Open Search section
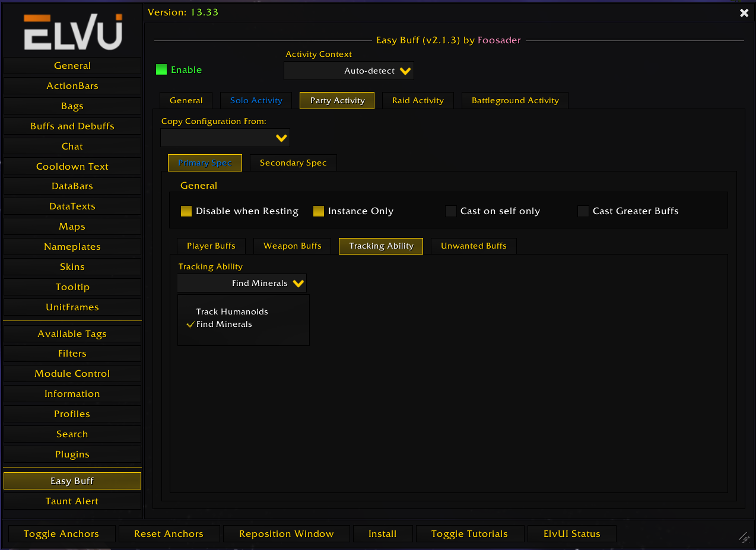This screenshot has height=550, width=756. coord(72,434)
